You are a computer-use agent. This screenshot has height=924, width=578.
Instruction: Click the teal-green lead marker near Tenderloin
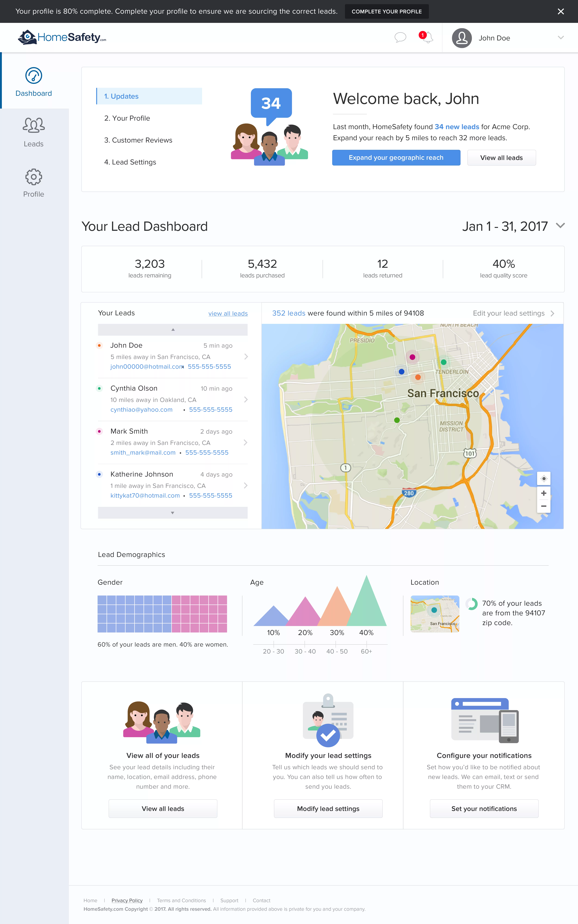pyautogui.click(x=443, y=362)
